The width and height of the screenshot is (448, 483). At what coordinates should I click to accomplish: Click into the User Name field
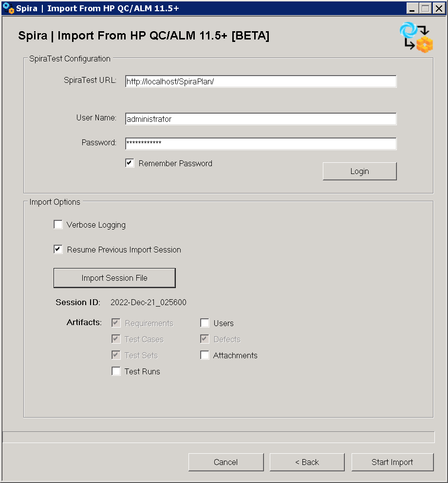[261, 119]
